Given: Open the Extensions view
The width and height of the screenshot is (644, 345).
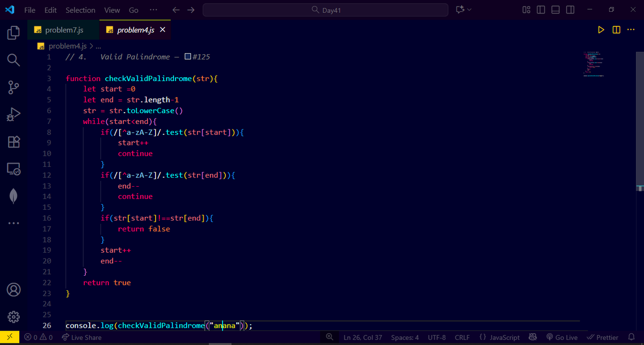Looking at the screenshot, I should click(x=14, y=142).
